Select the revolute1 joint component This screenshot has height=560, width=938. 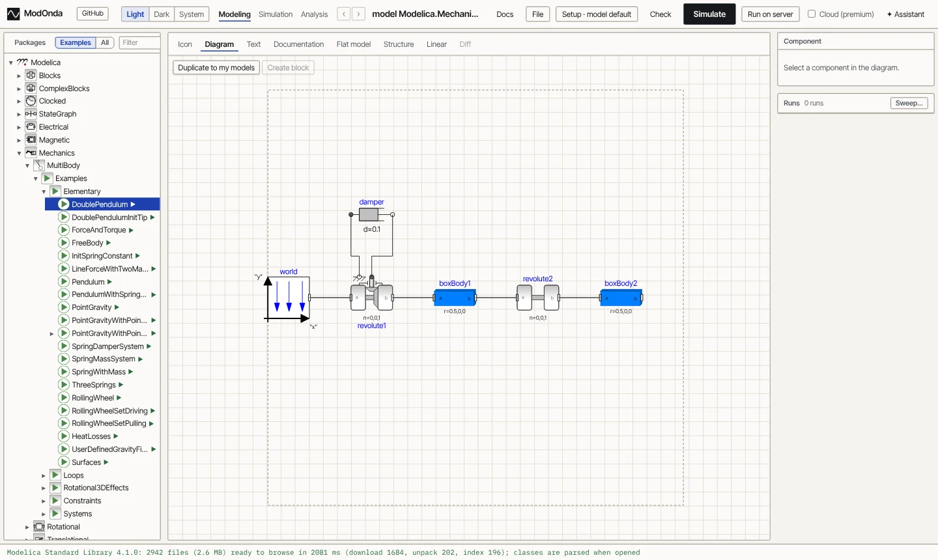372,298
